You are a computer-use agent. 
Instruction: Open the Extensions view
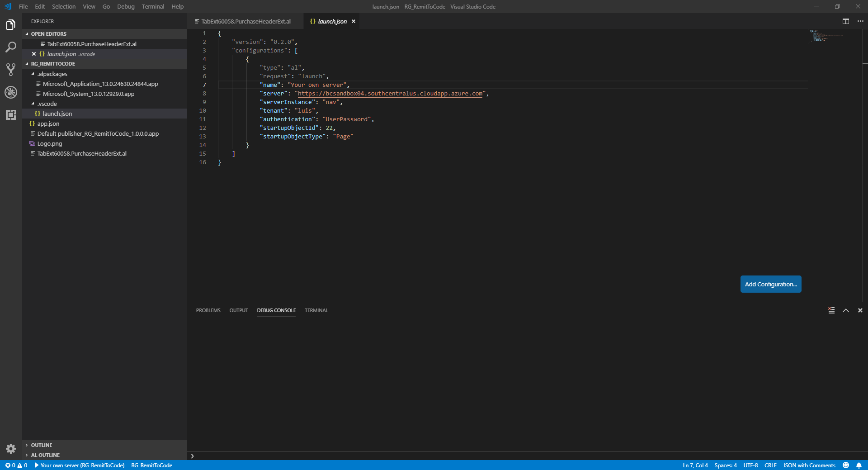pos(11,114)
